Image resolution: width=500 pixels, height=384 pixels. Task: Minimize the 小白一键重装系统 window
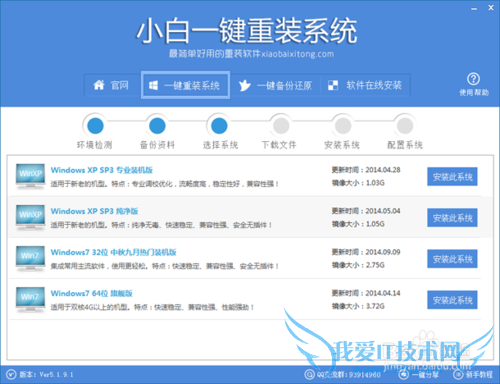click(x=474, y=9)
